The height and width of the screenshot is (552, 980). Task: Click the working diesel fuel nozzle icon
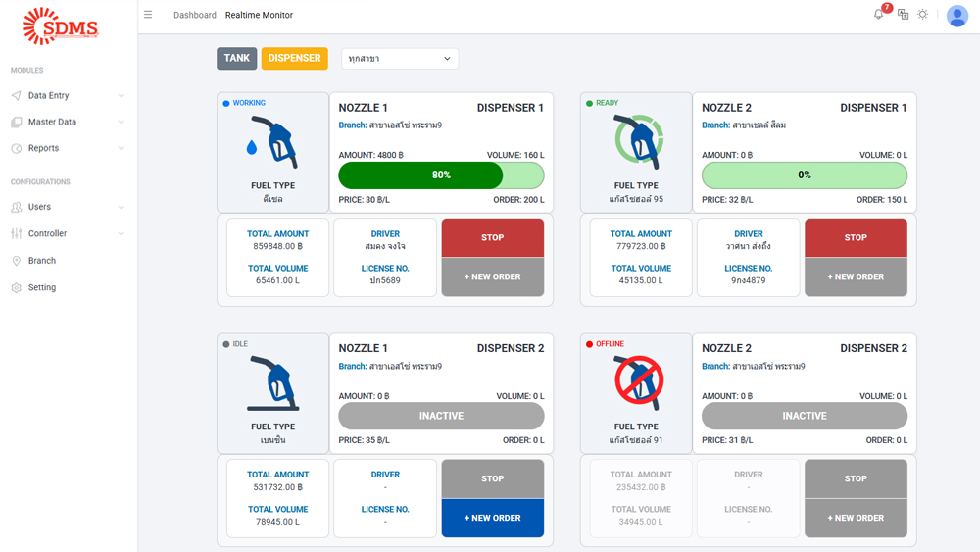272,142
